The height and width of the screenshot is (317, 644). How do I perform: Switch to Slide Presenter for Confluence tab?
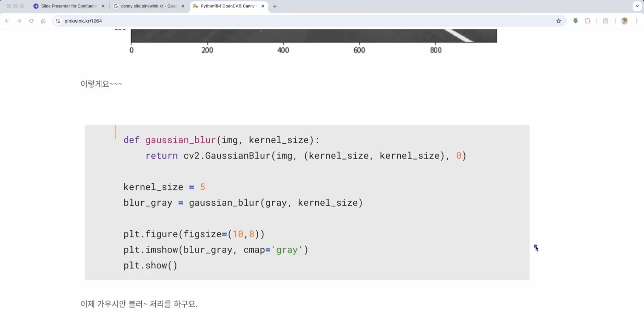(69, 6)
